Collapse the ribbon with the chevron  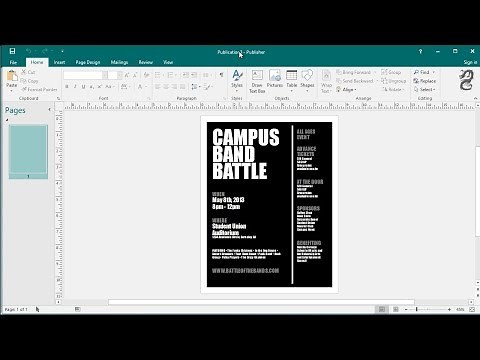476,98
